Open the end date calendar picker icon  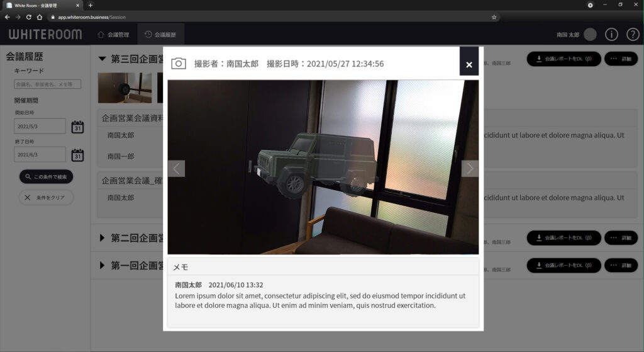77,155
